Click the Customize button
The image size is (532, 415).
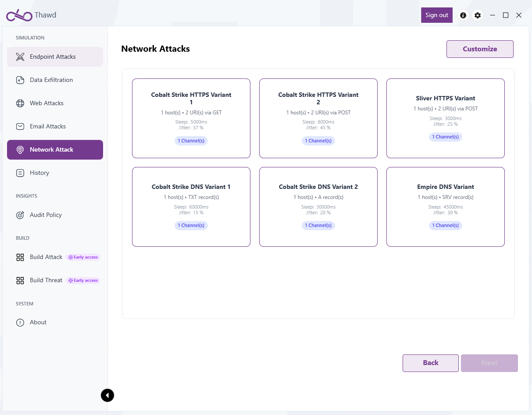[x=480, y=49]
